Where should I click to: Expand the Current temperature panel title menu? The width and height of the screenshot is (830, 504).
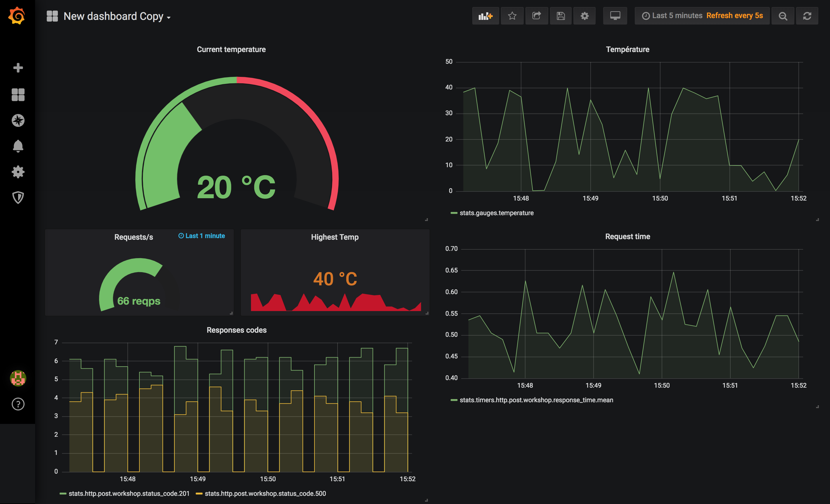click(x=231, y=49)
